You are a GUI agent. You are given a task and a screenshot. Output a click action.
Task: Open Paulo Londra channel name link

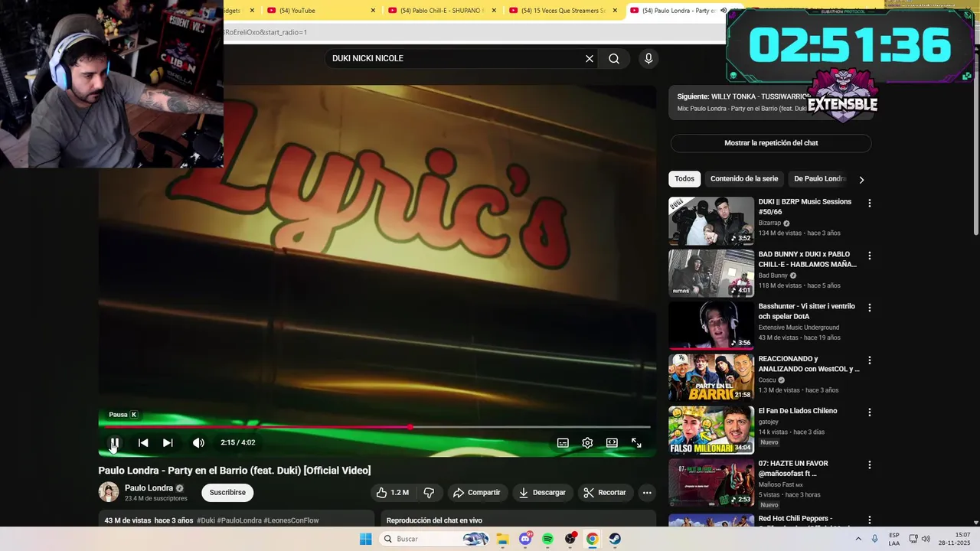(149, 488)
